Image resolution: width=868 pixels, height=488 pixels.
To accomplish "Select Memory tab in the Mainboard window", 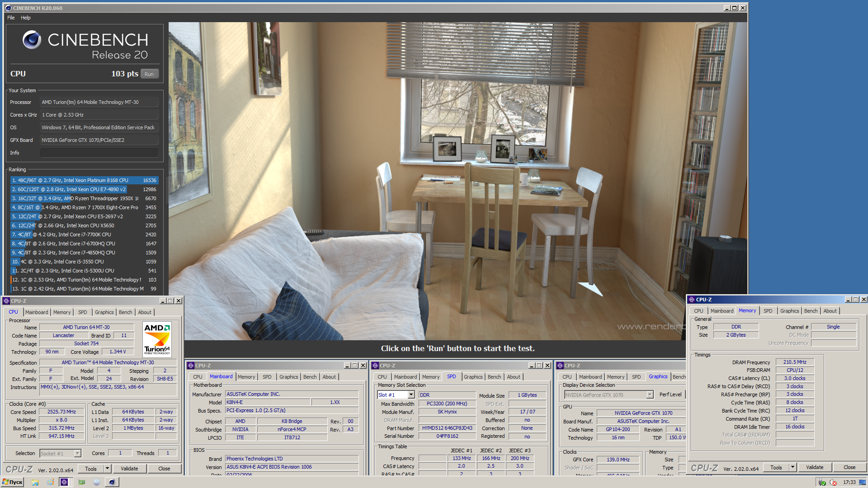I will 246,377.
